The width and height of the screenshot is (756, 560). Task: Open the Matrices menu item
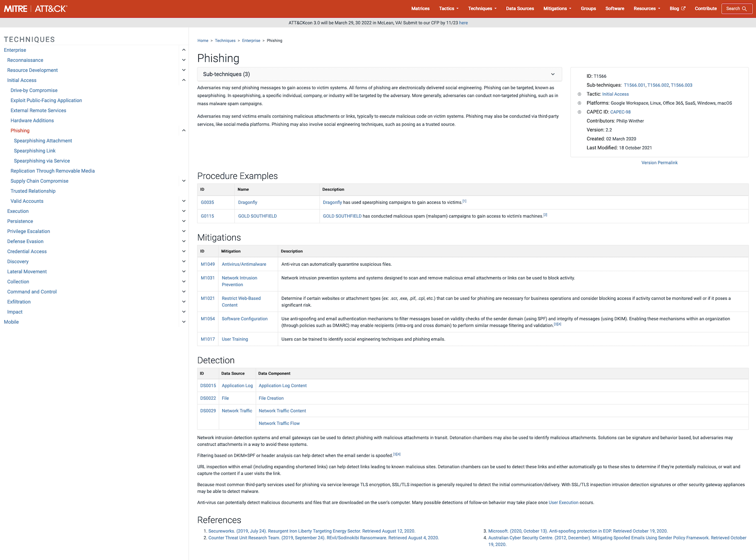coord(420,8)
